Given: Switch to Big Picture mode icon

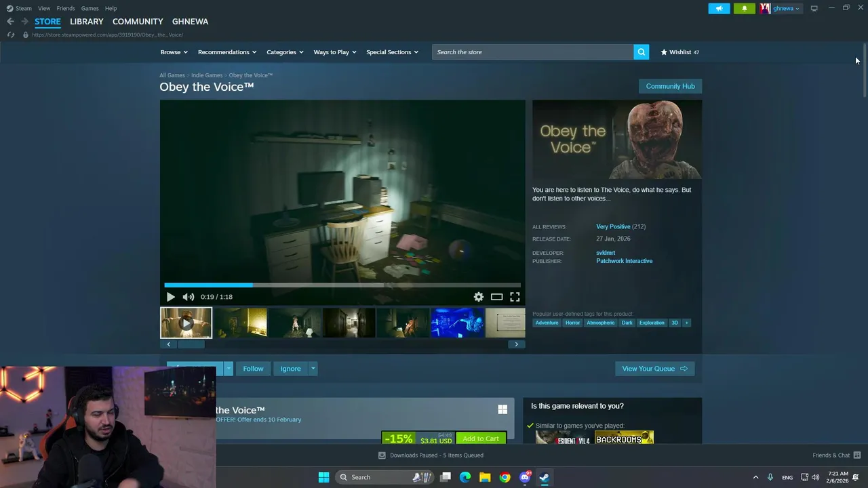Looking at the screenshot, I should pyautogui.click(x=814, y=8).
